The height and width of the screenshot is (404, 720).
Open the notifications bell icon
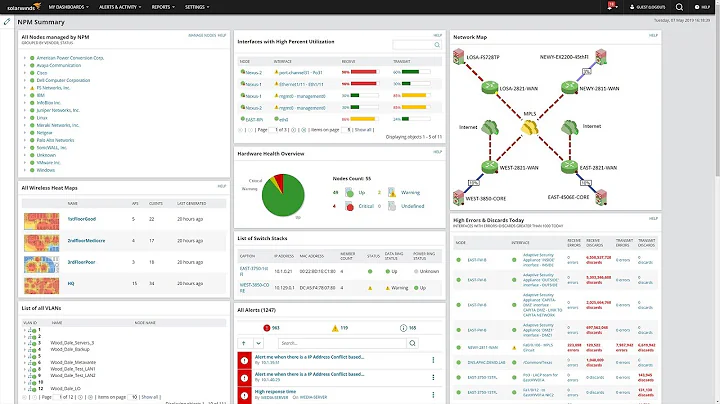click(611, 6)
